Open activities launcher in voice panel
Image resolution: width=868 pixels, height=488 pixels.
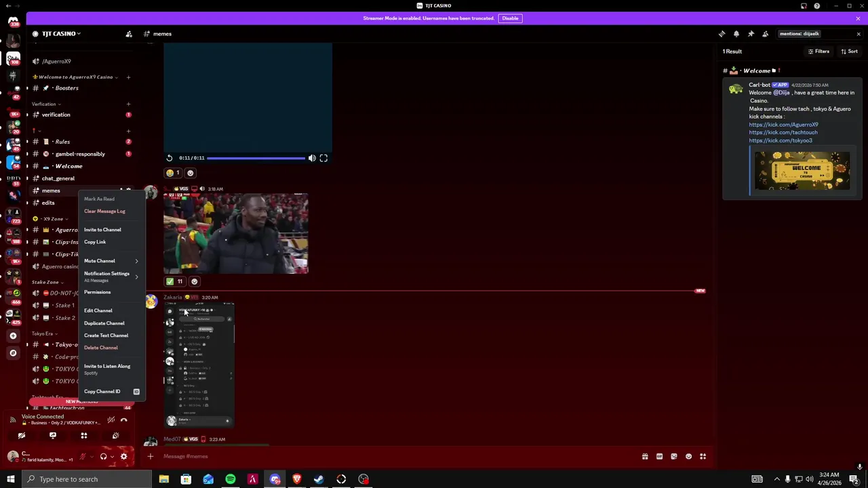tap(84, 436)
